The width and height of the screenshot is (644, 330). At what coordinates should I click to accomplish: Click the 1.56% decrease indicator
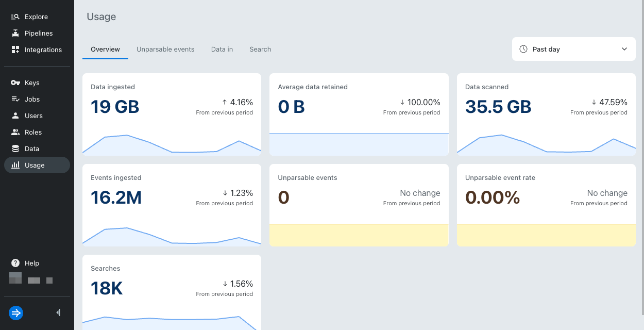tap(238, 284)
